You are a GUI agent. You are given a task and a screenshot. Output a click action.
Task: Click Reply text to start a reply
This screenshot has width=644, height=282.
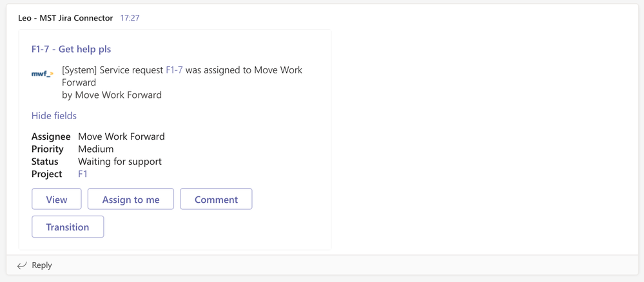pyautogui.click(x=42, y=265)
